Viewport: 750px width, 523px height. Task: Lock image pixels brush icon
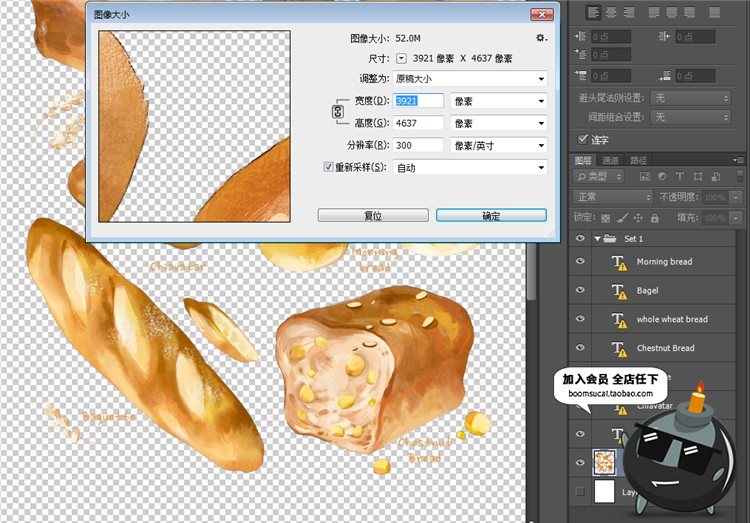(622, 218)
